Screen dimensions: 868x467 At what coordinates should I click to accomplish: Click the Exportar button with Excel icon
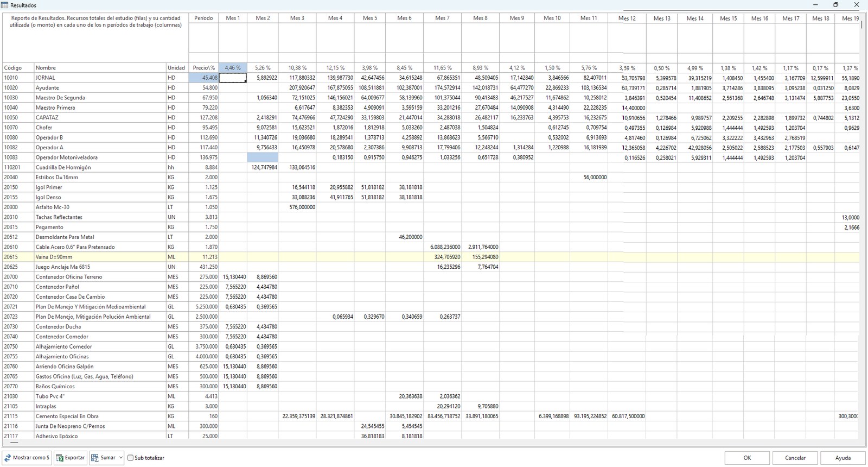[71, 458]
